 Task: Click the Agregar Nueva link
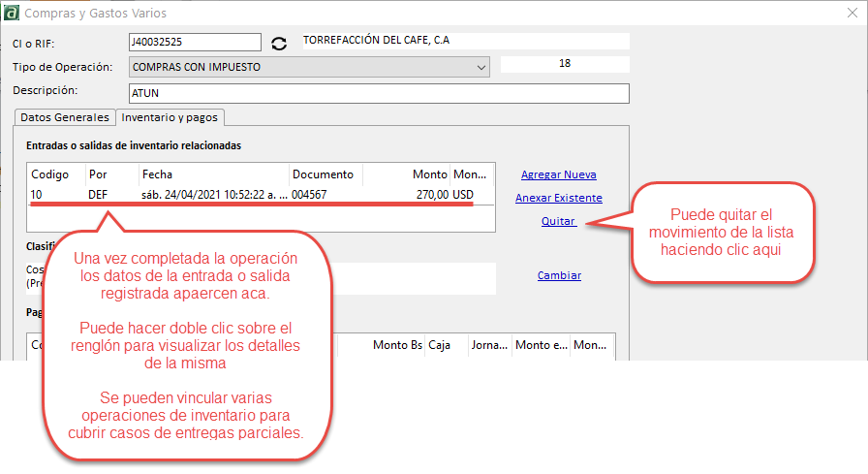click(558, 174)
